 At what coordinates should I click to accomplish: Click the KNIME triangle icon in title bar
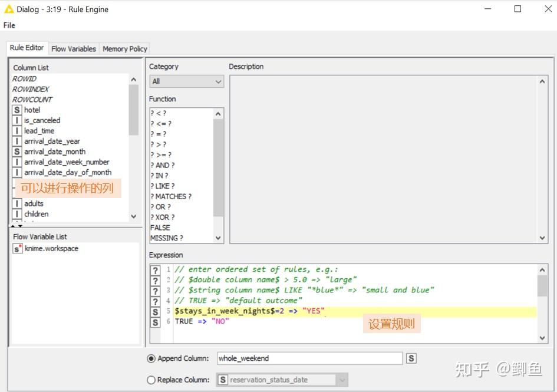click(8, 9)
